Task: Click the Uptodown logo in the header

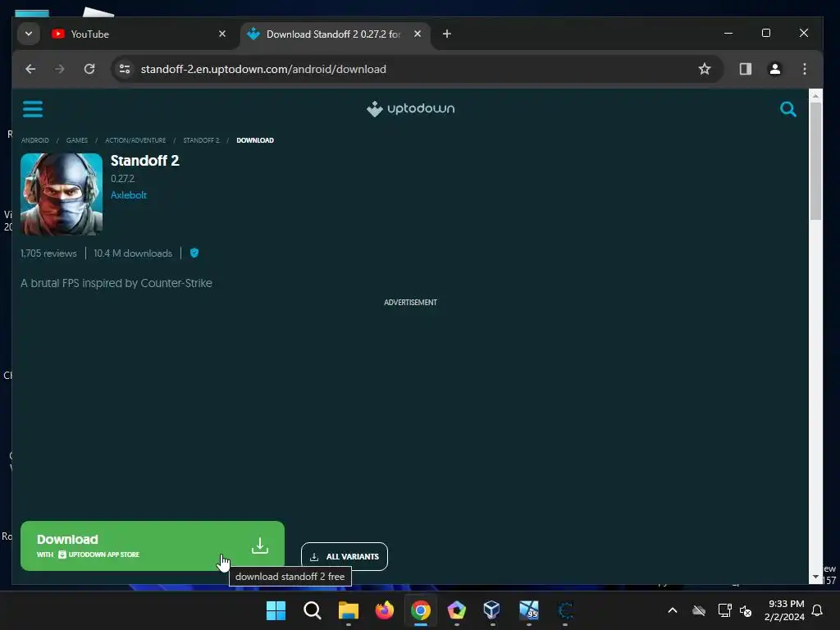Action: tap(410, 109)
